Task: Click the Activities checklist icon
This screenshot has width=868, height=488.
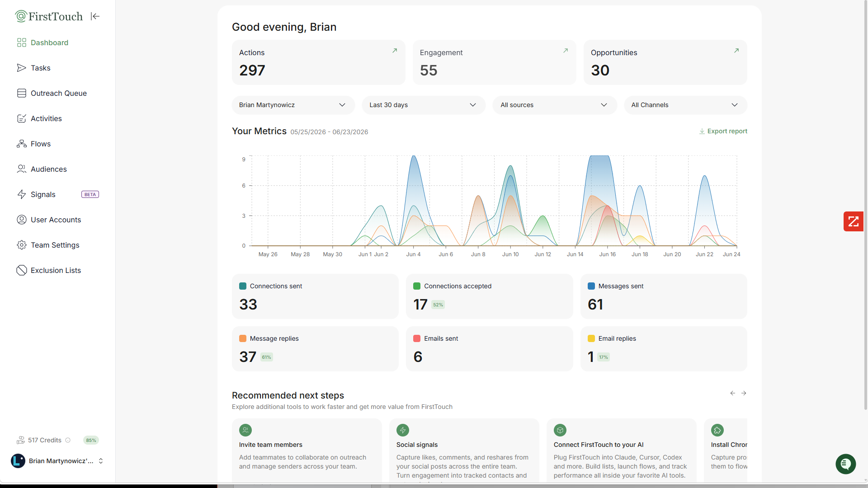Action: click(x=22, y=118)
